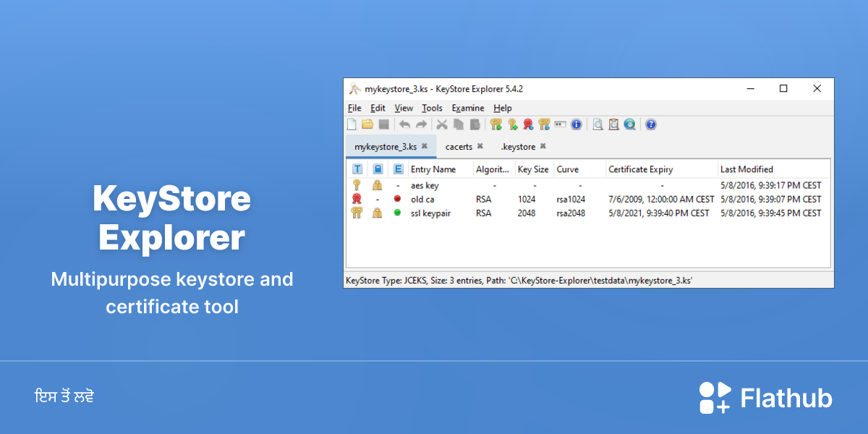Switch to the mykeystore_3.ks tab
This screenshot has height=434, width=868.
coord(391,146)
